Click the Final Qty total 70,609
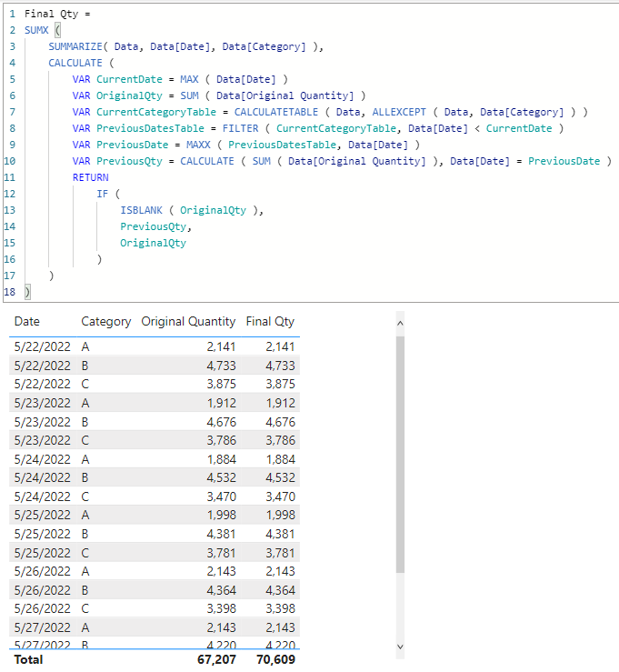Image resolution: width=619 pixels, height=672 pixels. pos(276,659)
